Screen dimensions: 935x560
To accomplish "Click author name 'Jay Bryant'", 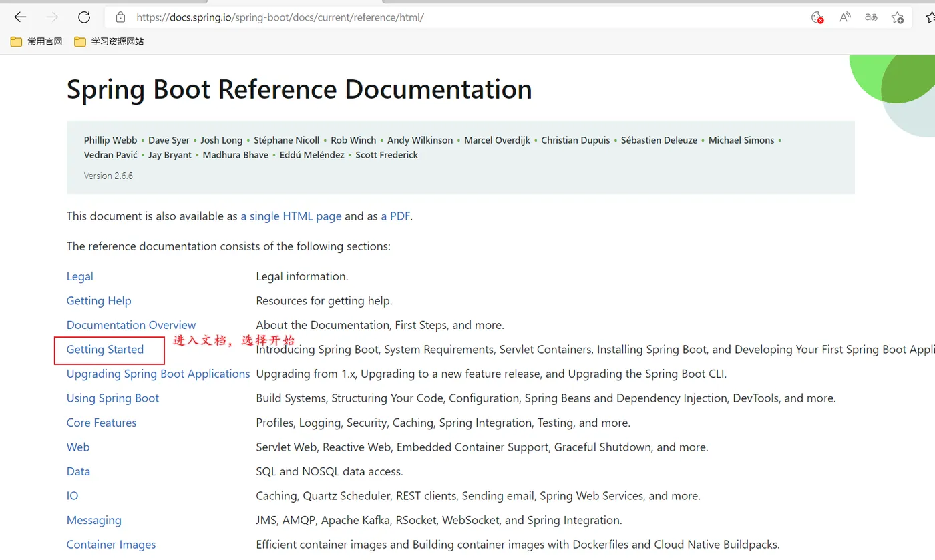I will 170,155.
